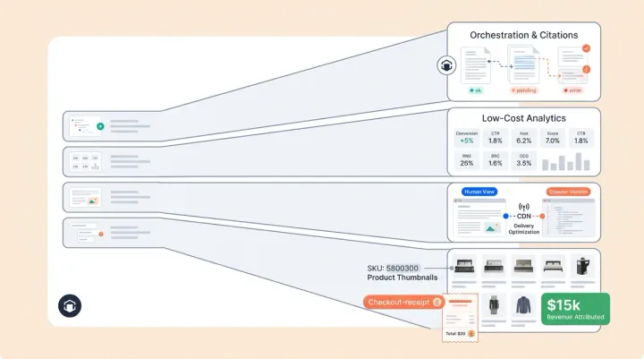This screenshot has width=644, height=359.
Task: Click the image placeholder in Human View page
Action: (x=491, y=227)
